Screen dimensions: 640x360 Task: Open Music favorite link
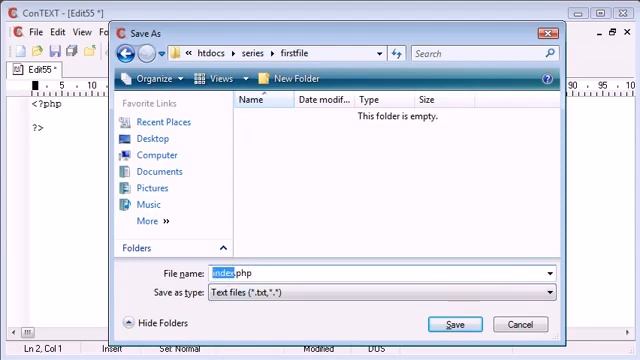[x=149, y=204]
